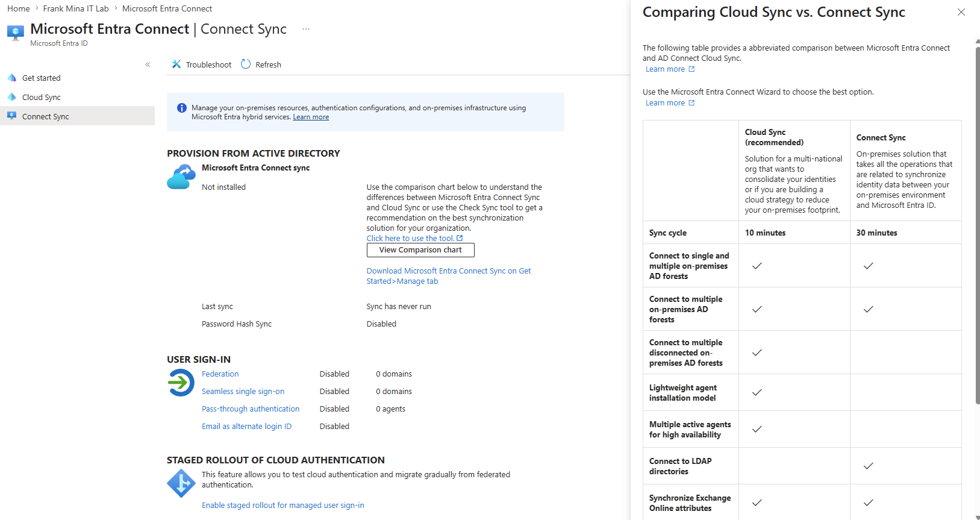
Task: Click the green user sign-in arrow icon
Action: (181, 382)
